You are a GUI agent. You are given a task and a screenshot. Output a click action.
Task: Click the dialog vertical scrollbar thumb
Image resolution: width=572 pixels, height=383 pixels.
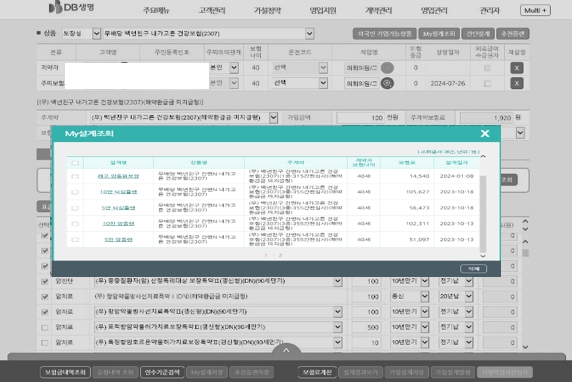coord(483,213)
